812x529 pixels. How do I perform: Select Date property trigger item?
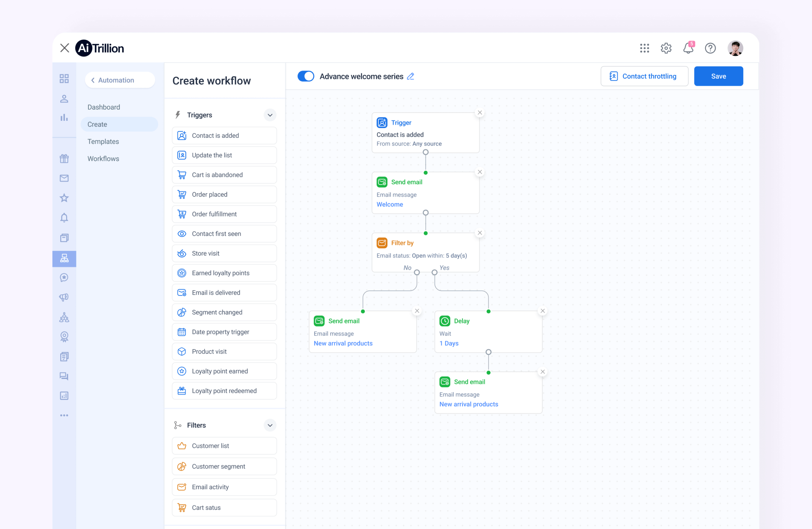tap(224, 332)
